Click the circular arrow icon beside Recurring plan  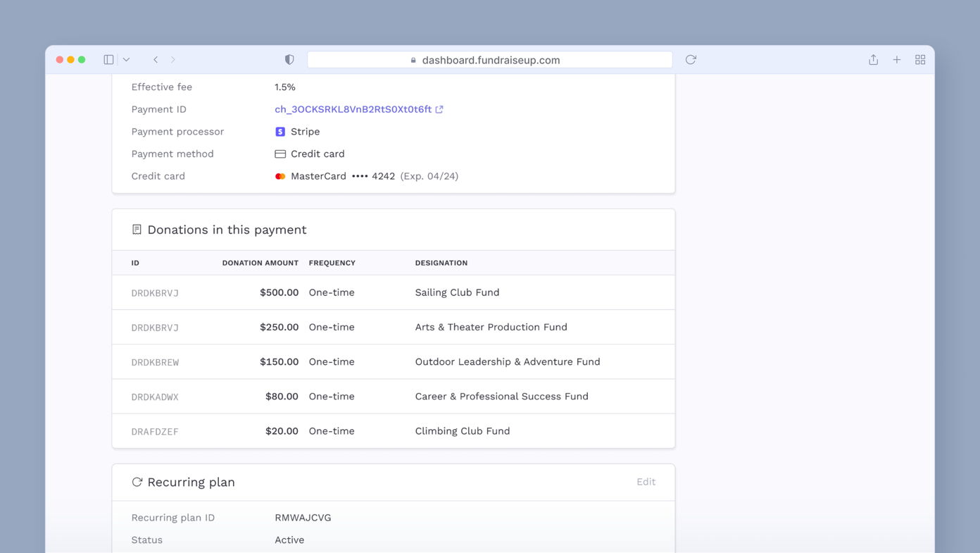(136, 482)
